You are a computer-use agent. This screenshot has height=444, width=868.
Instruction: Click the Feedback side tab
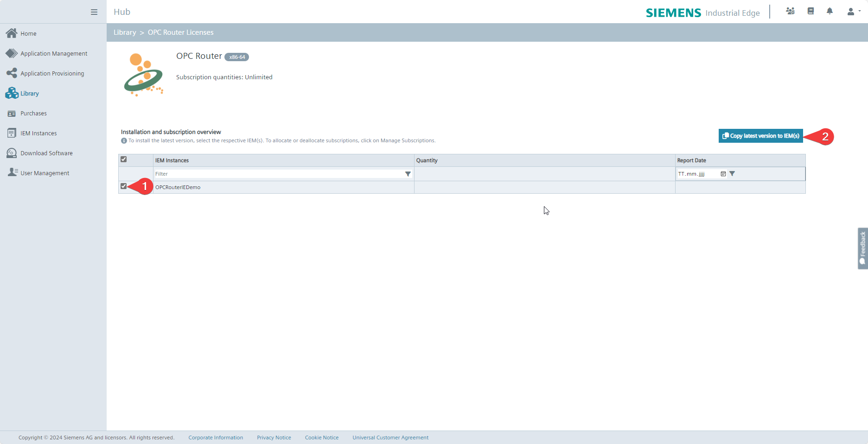[862, 248]
